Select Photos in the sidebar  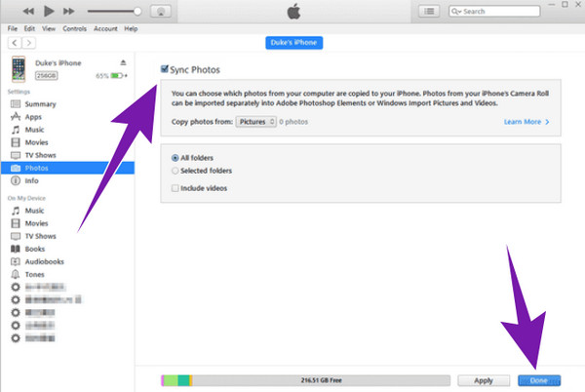coord(67,168)
